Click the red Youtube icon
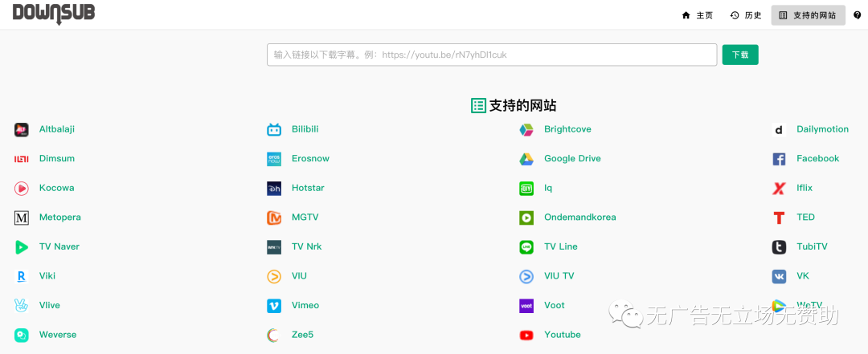 pyautogui.click(x=526, y=335)
